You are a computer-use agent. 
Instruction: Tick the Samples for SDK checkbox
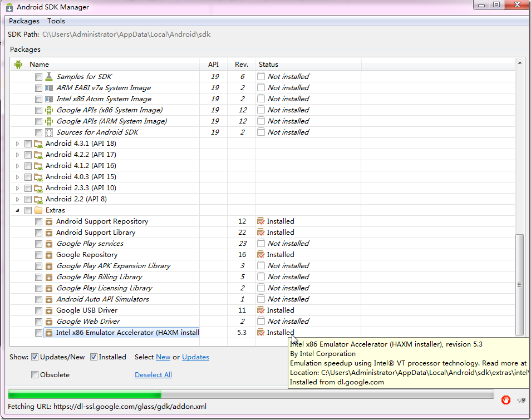(x=38, y=77)
